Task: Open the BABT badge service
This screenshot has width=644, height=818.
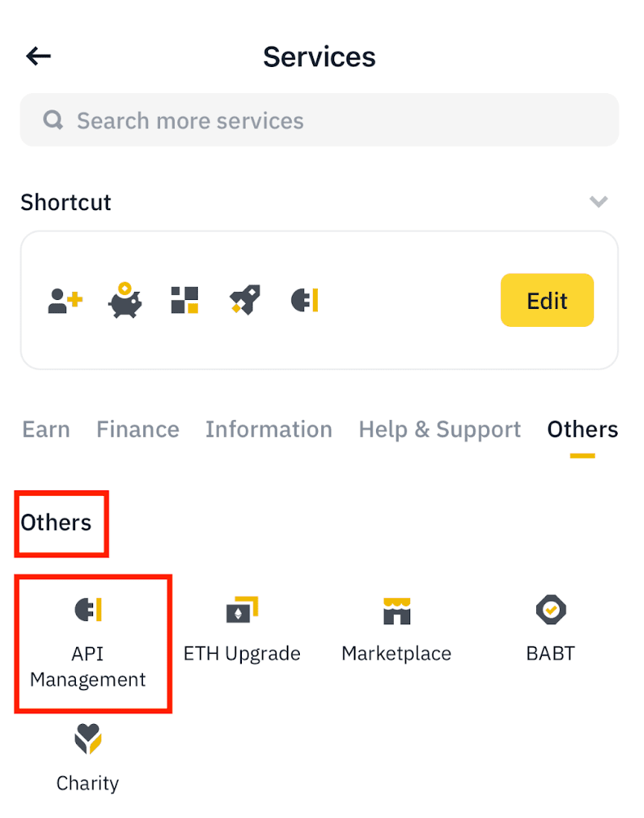Action: tap(551, 630)
